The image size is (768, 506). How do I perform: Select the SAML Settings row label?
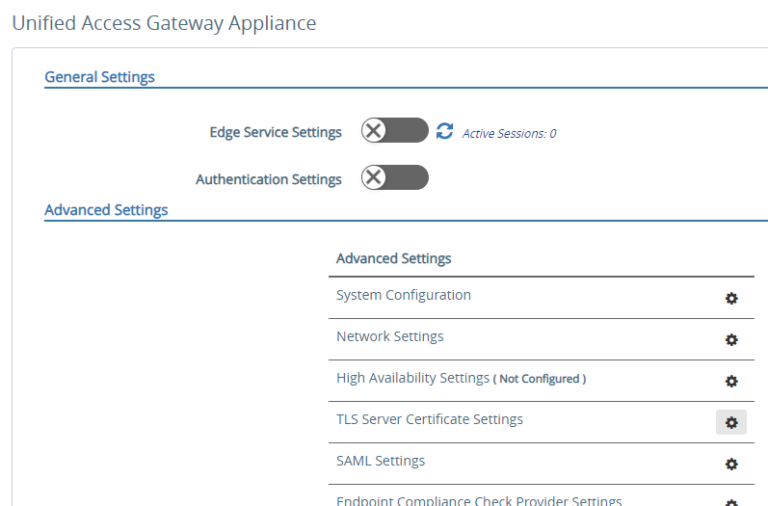[x=380, y=461]
